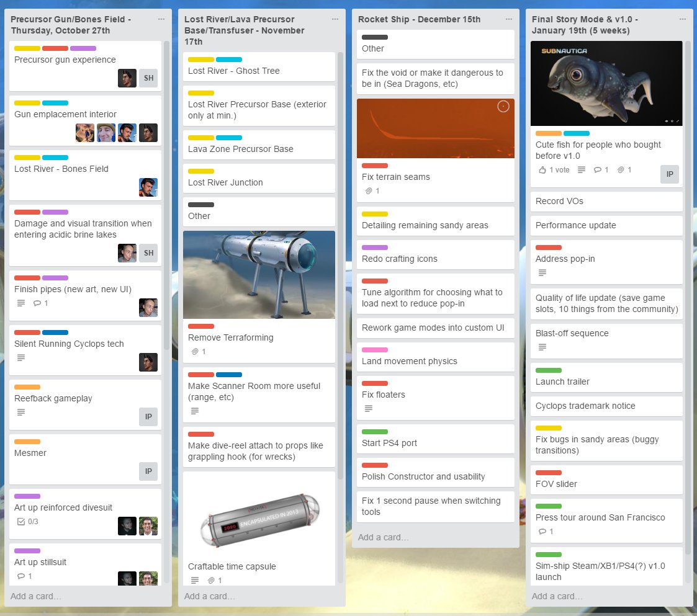Open the Fix the void card
Image resolution: width=697 pixels, height=616 pixels.
pyautogui.click(x=435, y=79)
